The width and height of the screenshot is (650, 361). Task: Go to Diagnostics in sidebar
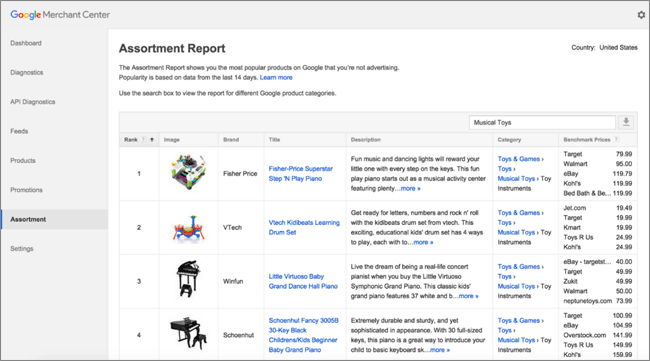click(27, 73)
